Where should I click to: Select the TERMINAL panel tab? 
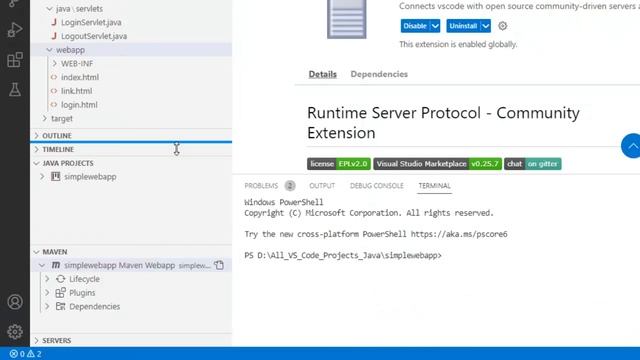point(434,186)
